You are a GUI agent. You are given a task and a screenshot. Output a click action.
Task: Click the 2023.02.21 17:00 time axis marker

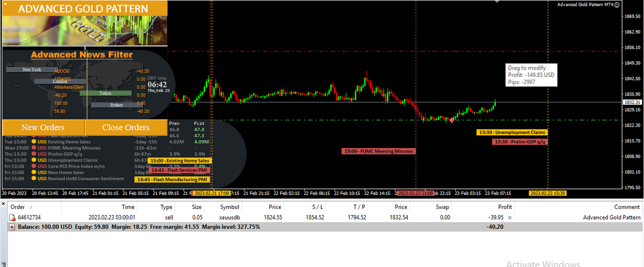212,193
